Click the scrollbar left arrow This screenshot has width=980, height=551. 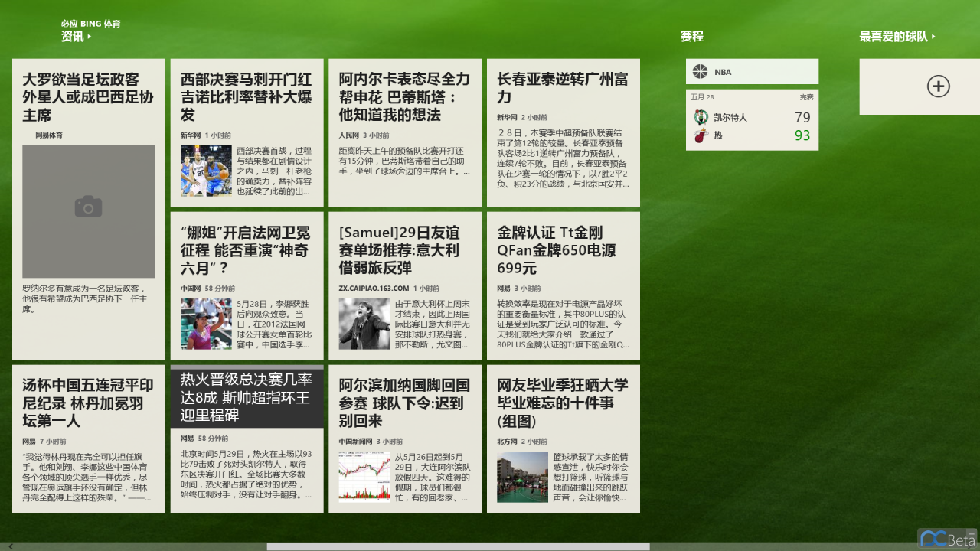pos(11,546)
